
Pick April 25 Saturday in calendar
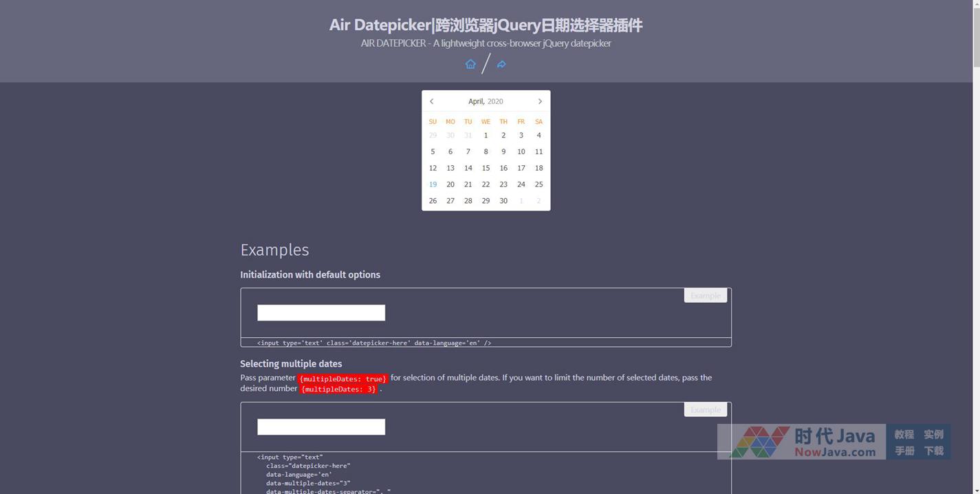click(x=538, y=184)
